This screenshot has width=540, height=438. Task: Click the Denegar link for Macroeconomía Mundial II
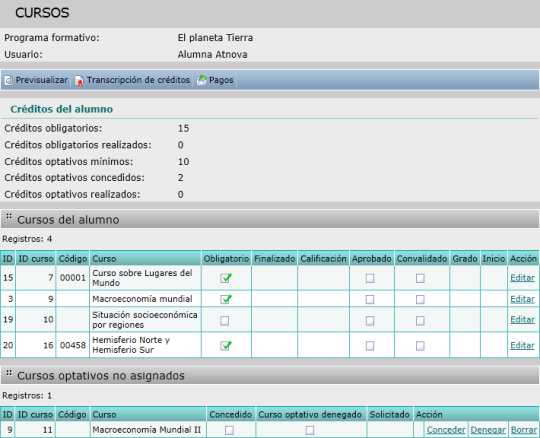pos(488,430)
